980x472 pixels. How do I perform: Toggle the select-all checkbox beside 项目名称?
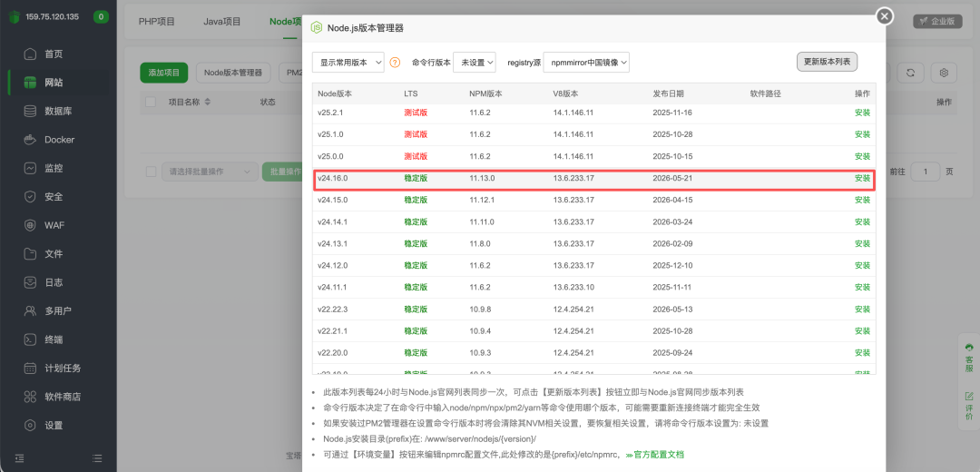[x=151, y=102]
